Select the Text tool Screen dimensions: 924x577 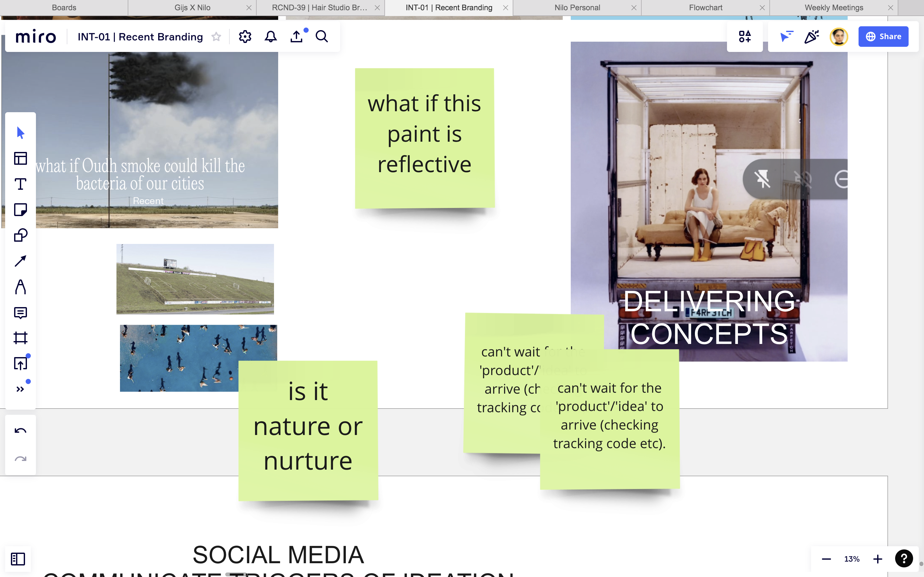click(20, 184)
